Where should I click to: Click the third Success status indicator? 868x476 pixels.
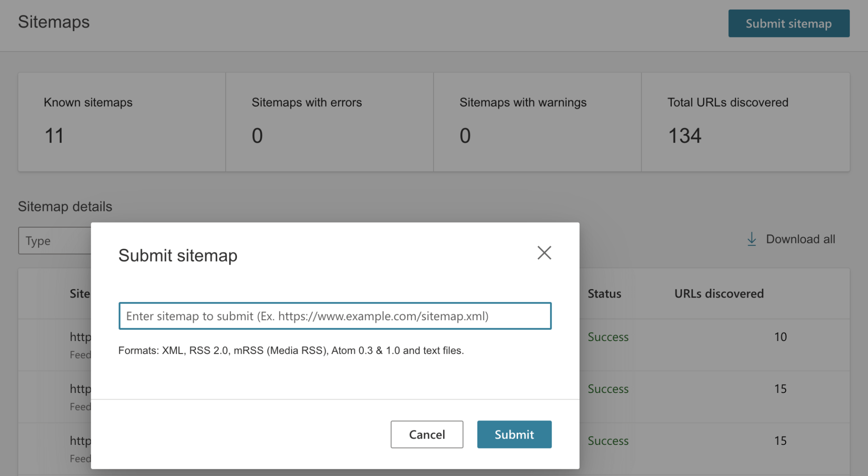608,440
